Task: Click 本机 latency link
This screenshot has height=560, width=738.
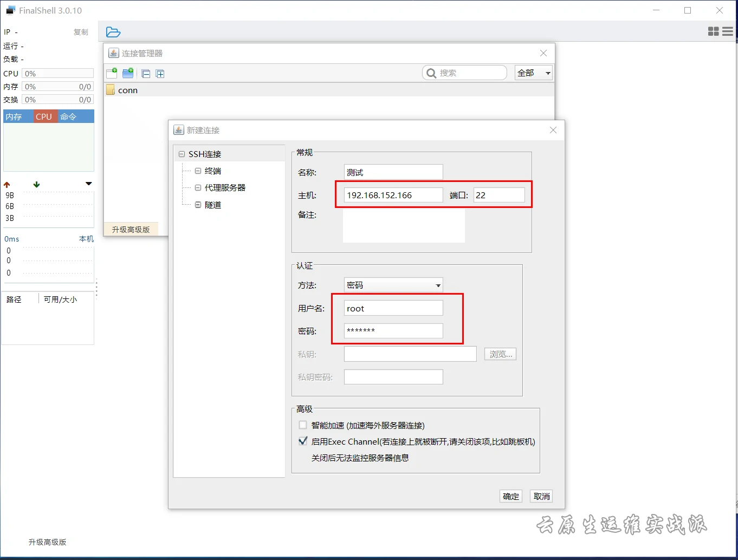Action: point(86,239)
